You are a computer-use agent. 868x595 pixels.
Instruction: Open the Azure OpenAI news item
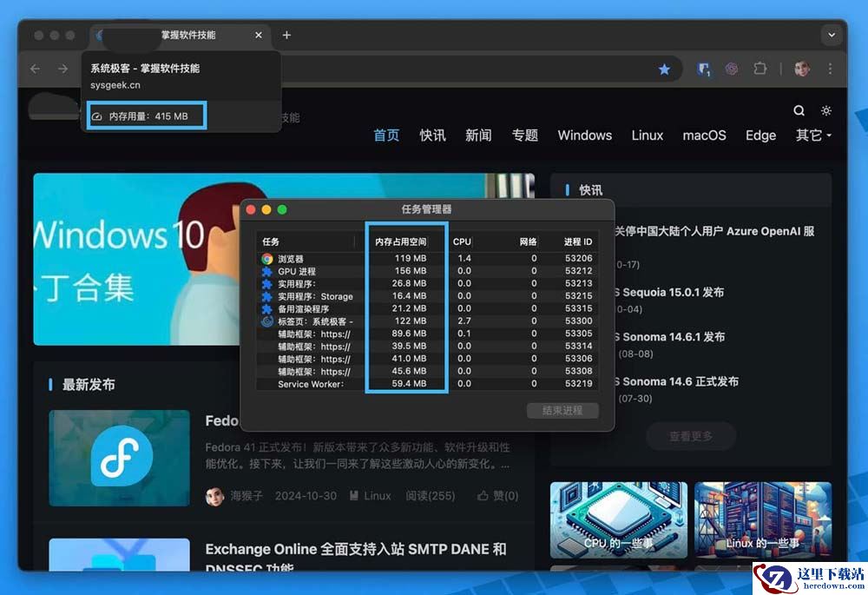[x=714, y=232]
